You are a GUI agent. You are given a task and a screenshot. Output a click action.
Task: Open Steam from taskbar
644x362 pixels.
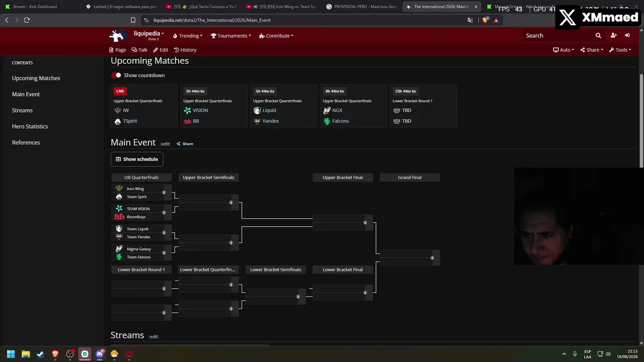(40, 354)
